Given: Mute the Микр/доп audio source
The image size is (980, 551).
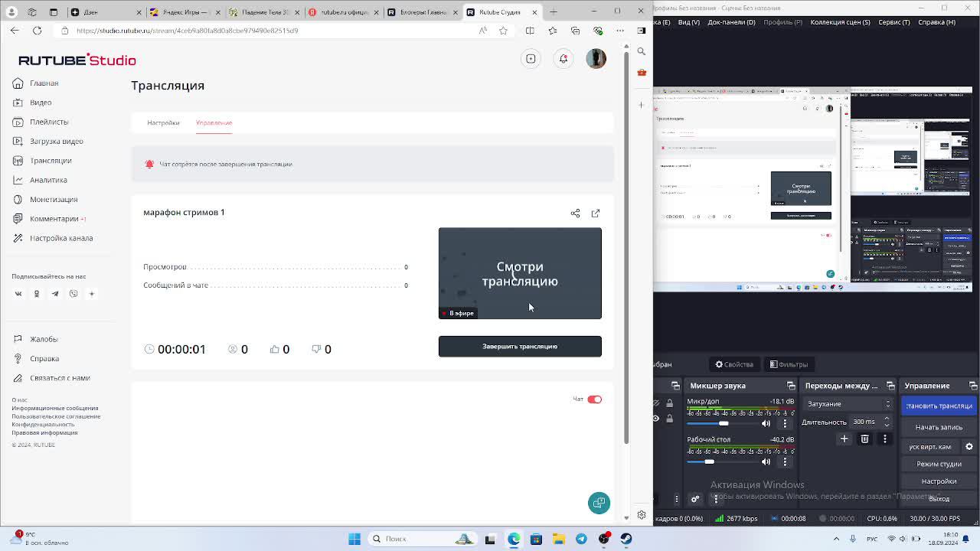Looking at the screenshot, I should (766, 423).
